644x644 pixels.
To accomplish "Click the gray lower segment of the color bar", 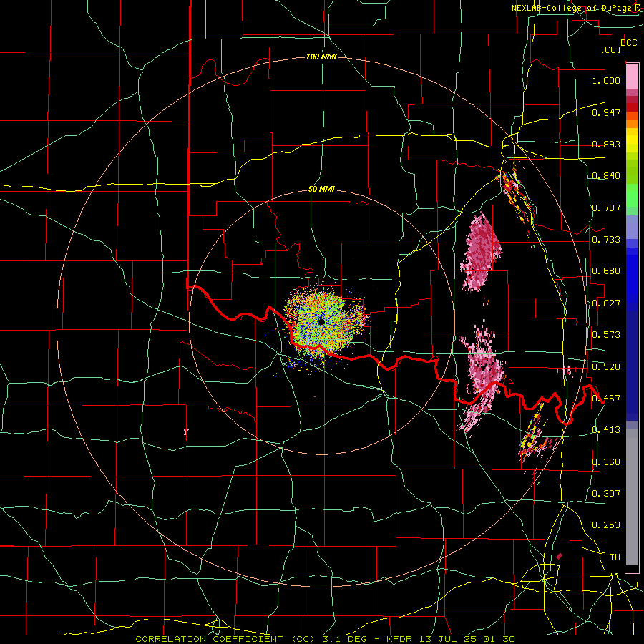I will 632,497.
